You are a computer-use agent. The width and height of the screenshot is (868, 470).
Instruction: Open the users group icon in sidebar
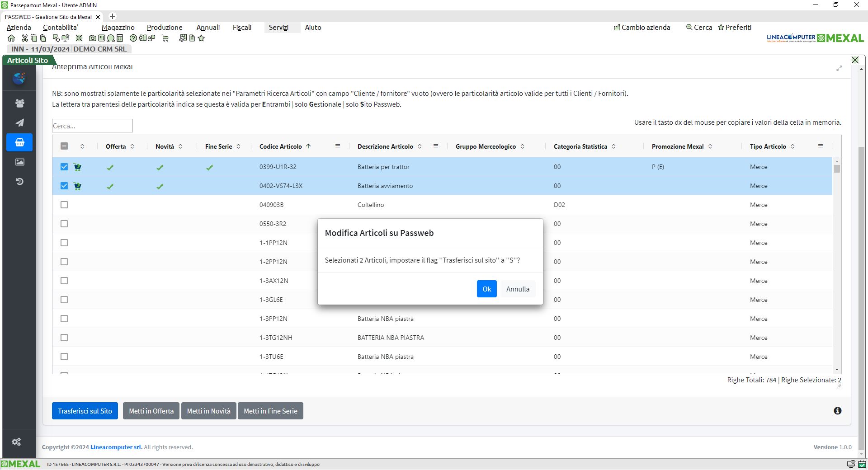[19, 103]
